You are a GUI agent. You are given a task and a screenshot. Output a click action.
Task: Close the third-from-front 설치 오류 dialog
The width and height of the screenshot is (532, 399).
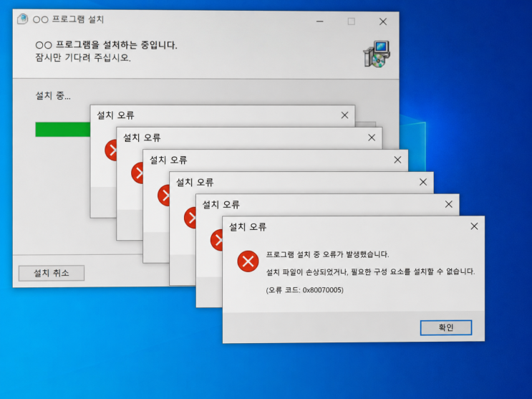[422, 182]
